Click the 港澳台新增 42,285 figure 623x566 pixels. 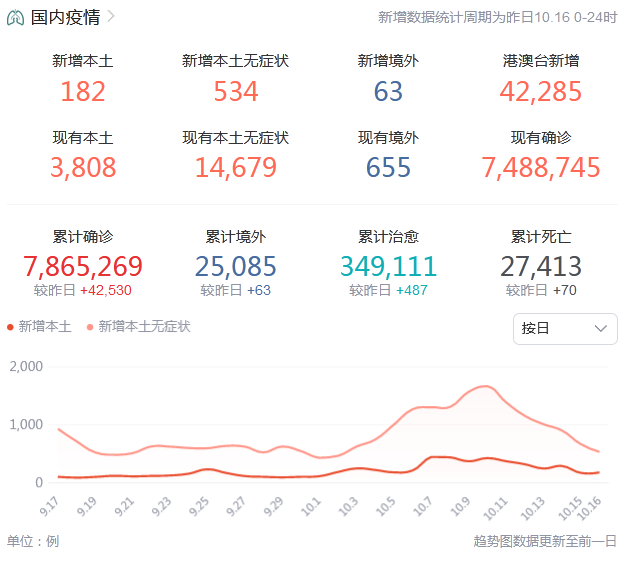[x=541, y=91]
